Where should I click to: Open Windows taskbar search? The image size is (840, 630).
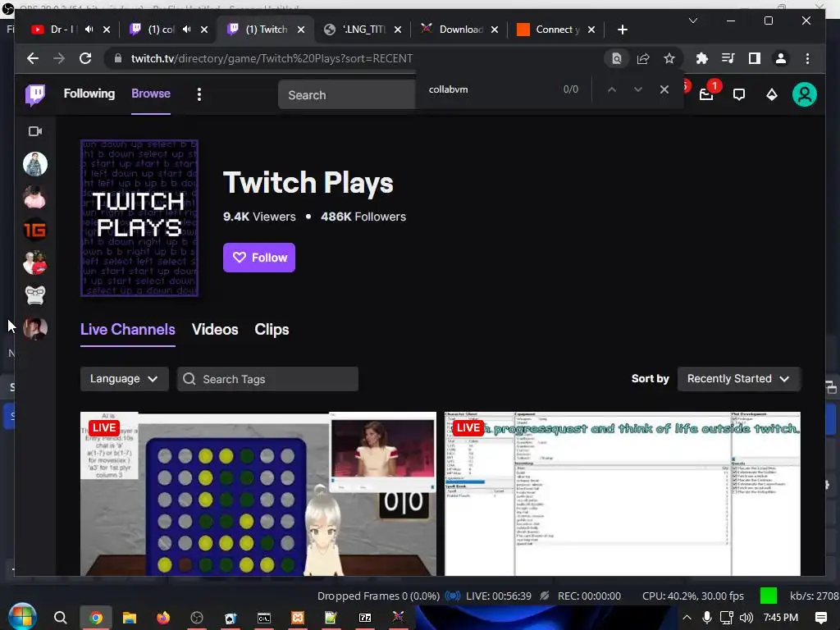pos(60,618)
